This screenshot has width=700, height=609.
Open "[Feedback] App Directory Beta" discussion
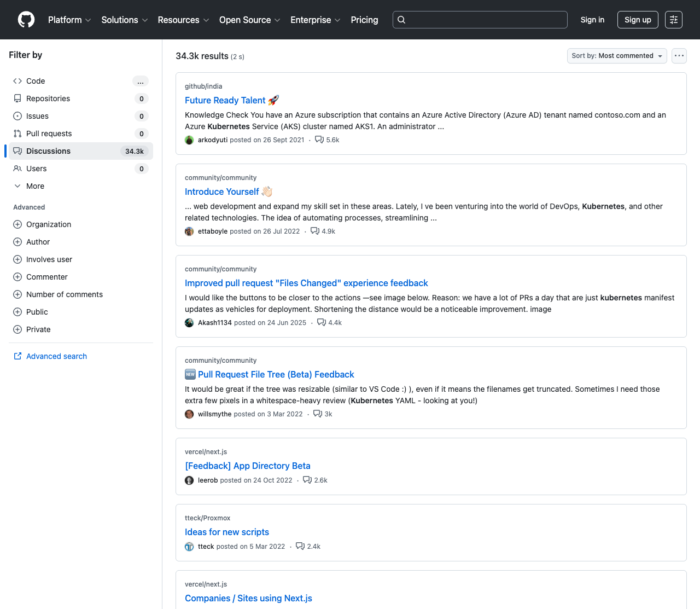[248, 466]
